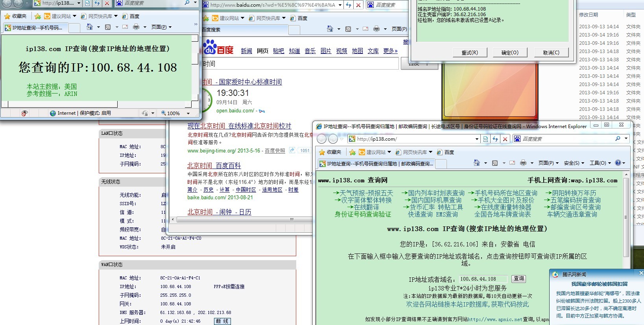Open the 我国豪华邮轮被韩国扣留 news headline
The image size is (644, 325).
[x=600, y=284]
